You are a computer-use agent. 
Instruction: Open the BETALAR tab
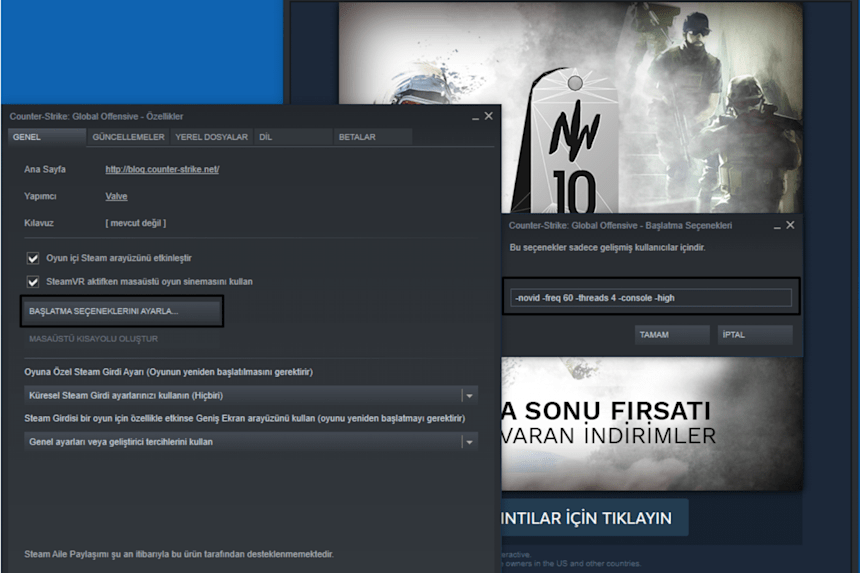tap(373, 137)
